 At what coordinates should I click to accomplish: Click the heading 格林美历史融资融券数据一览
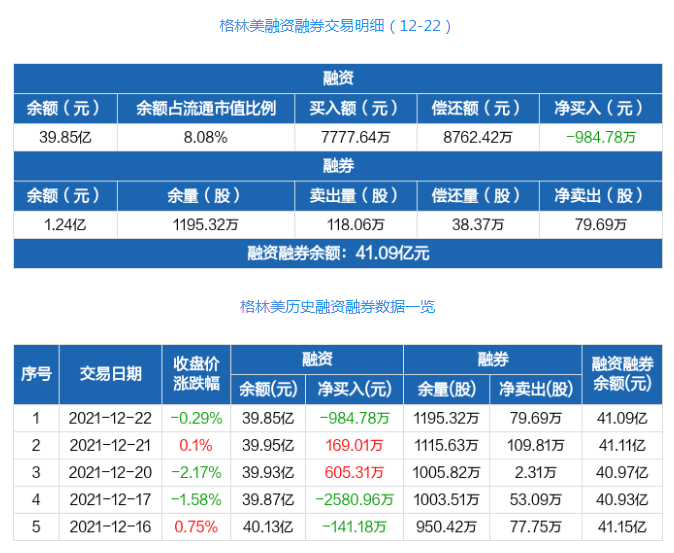click(337, 307)
